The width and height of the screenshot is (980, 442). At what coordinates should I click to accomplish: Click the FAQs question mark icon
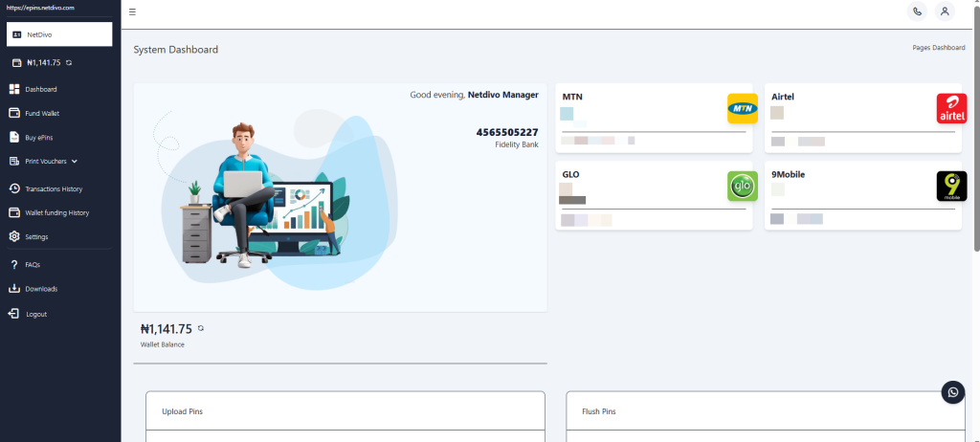[x=14, y=264]
